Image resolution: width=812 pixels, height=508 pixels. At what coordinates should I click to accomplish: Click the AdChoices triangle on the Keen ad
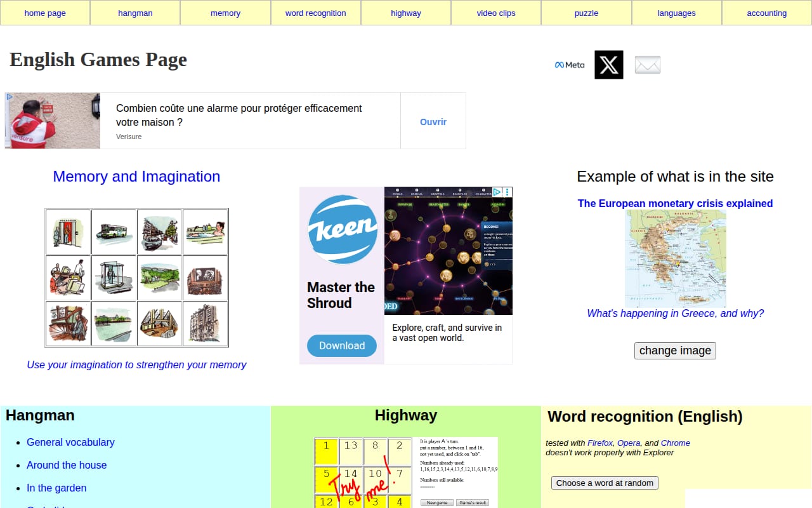[x=498, y=192]
